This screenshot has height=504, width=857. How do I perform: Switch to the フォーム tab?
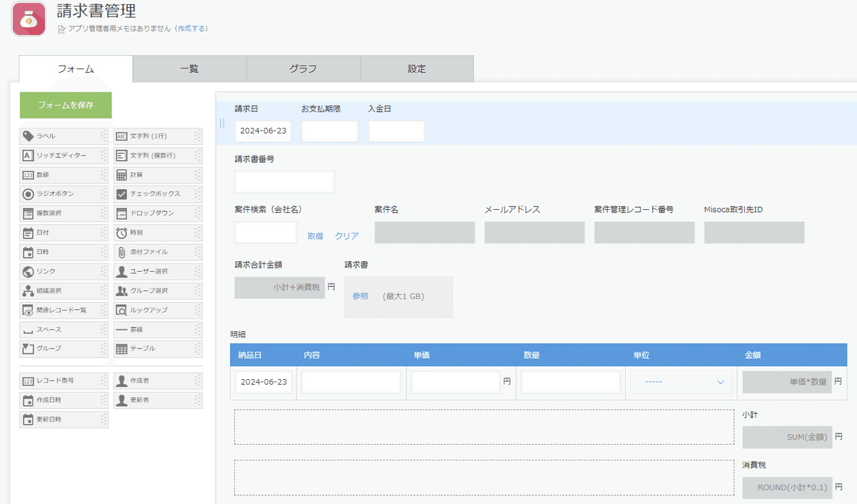[x=76, y=69]
